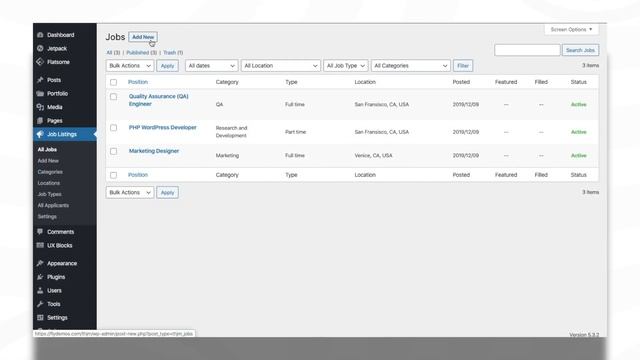Sort by Position in table header
Image resolution: width=640 pixels, height=360 pixels.
pyautogui.click(x=138, y=82)
